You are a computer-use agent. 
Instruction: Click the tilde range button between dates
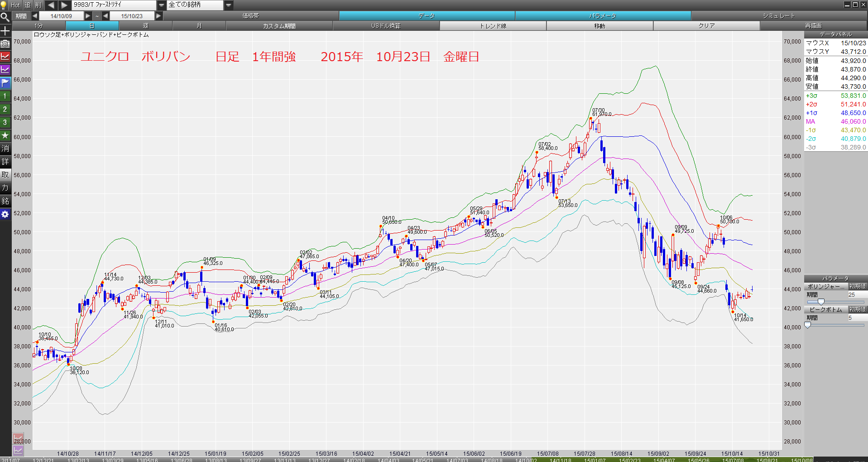(x=97, y=16)
